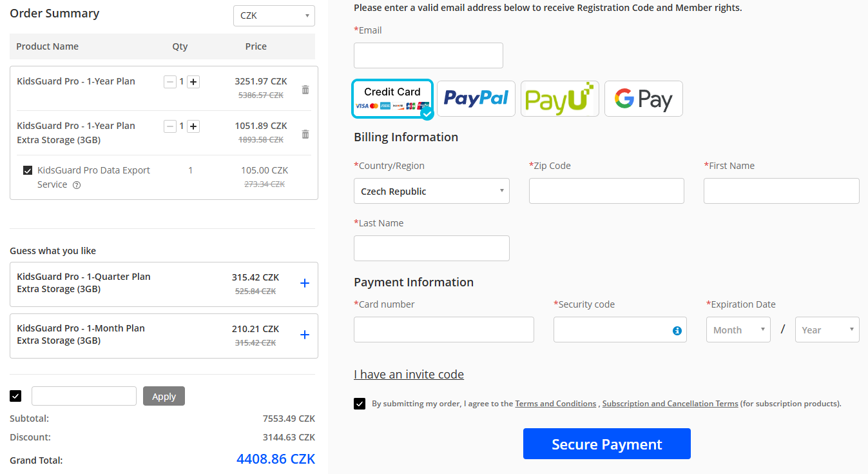
Task: Click security code info icon
Action: pos(677,331)
